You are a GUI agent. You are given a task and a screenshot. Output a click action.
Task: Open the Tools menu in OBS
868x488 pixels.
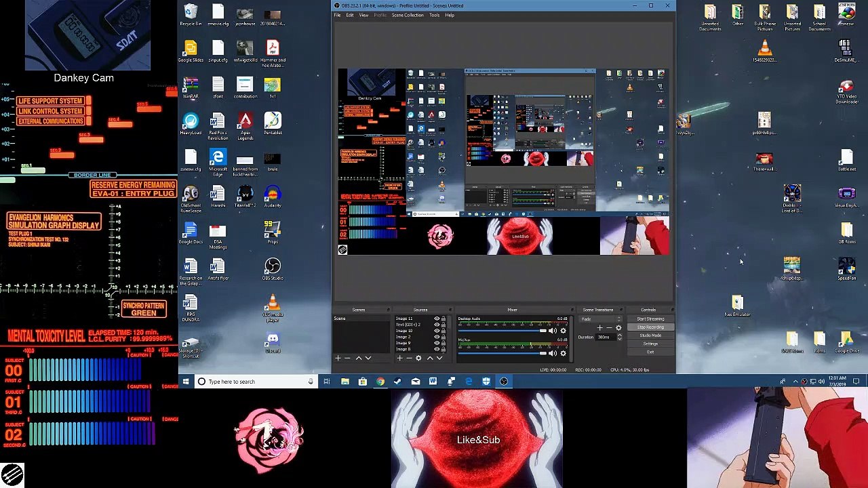tap(434, 15)
